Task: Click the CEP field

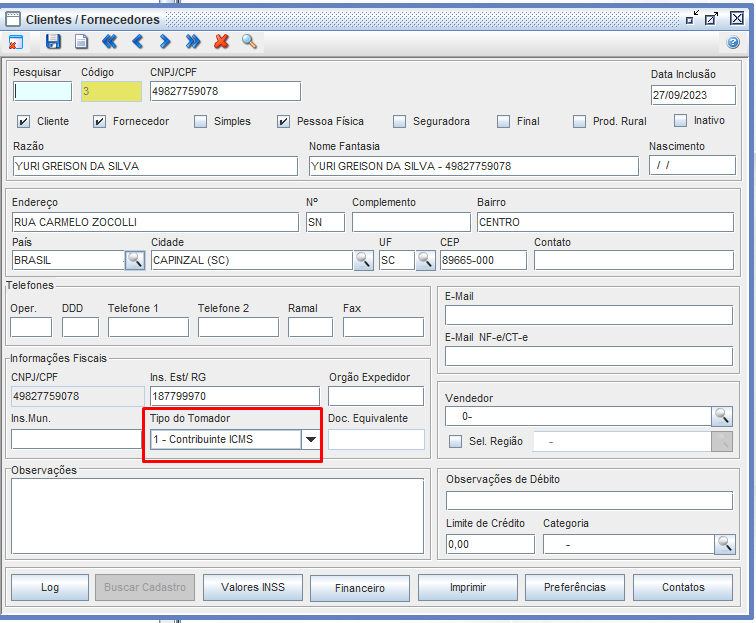Action: pyautogui.click(x=483, y=260)
